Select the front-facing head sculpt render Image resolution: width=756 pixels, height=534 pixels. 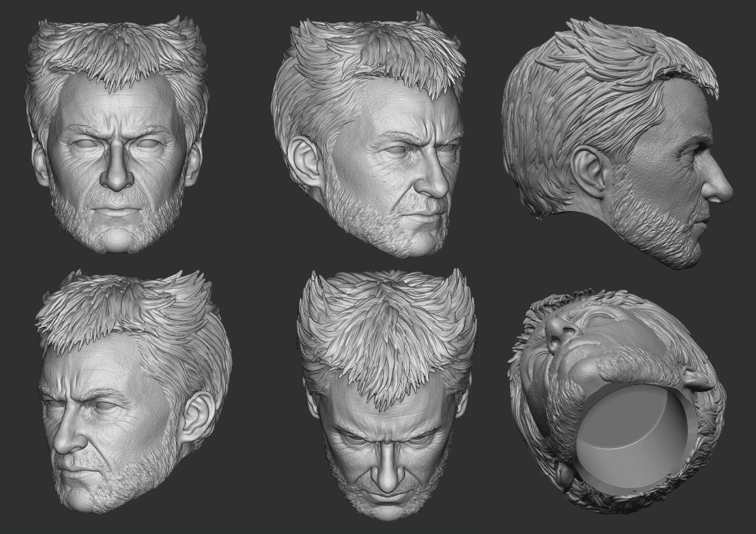pyautogui.click(x=117, y=136)
